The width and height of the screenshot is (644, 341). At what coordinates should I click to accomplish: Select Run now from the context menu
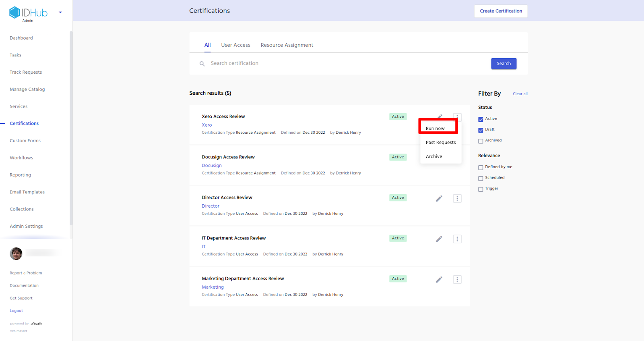(436, 128)
